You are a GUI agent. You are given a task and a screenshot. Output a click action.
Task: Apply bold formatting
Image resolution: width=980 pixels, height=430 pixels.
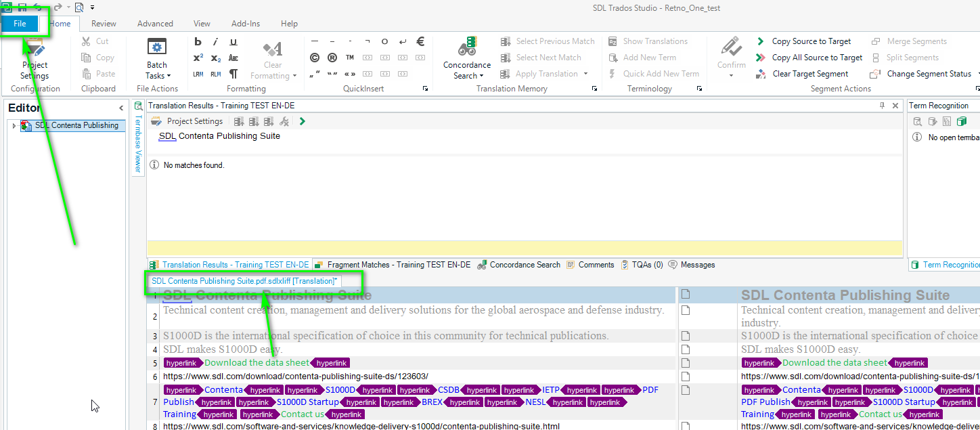(x=198, y=41)
